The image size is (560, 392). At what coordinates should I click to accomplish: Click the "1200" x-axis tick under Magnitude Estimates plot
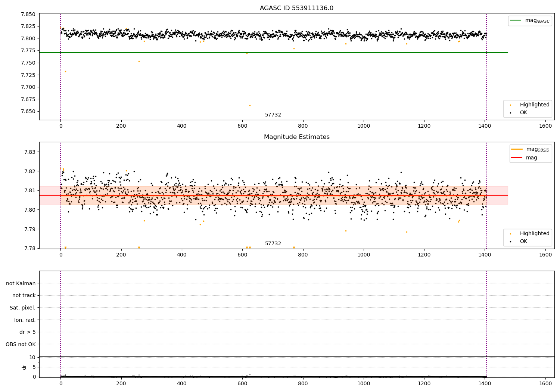[x=424, y=255]
